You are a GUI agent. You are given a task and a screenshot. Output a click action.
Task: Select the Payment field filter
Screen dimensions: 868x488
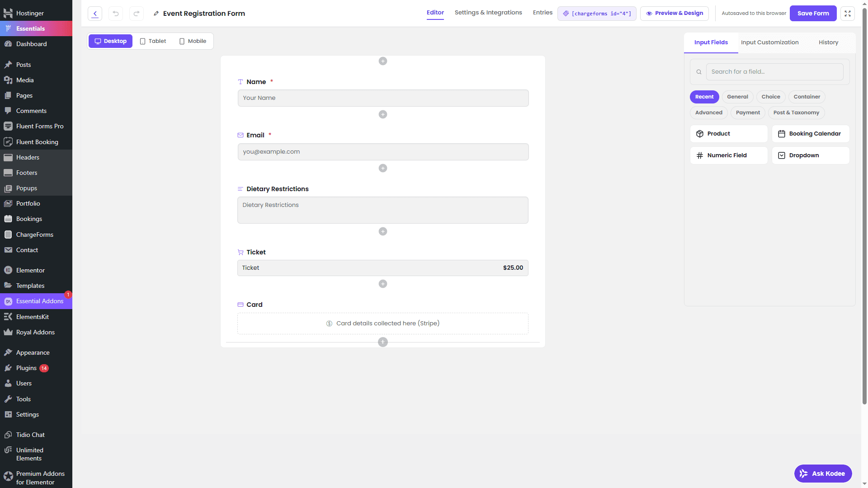point(748,113)
